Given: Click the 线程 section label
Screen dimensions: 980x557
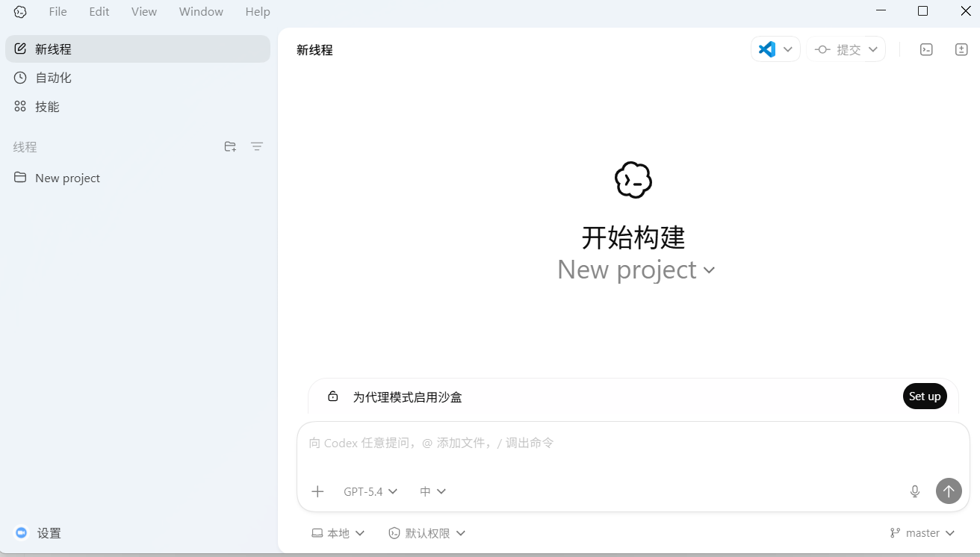Looking at the screenshot, I should point(25,147).
